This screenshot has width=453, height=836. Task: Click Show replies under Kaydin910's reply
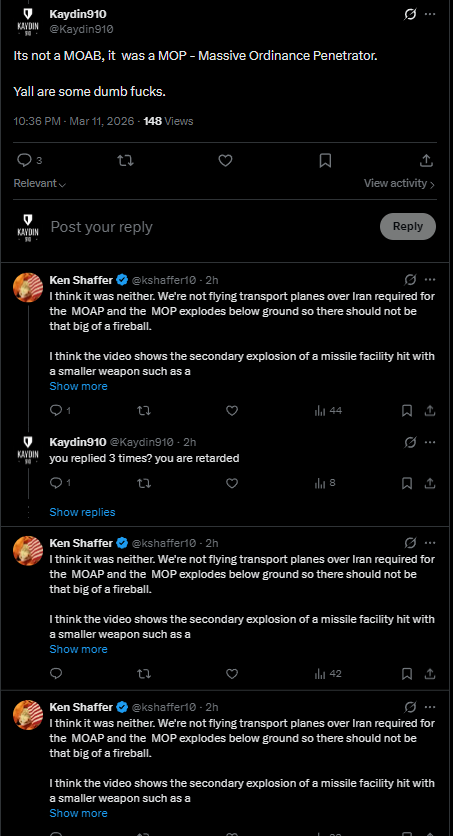tap(82, 512)
